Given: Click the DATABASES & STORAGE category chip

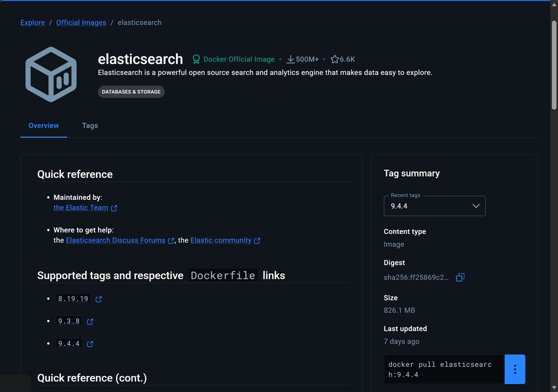Looking at the screenshot, I should [131, 92].
